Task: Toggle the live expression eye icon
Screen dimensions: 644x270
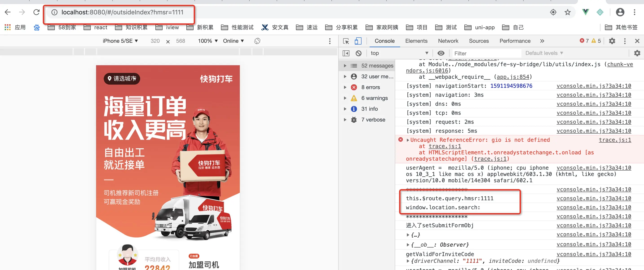Action: click(x=441, y=53)
